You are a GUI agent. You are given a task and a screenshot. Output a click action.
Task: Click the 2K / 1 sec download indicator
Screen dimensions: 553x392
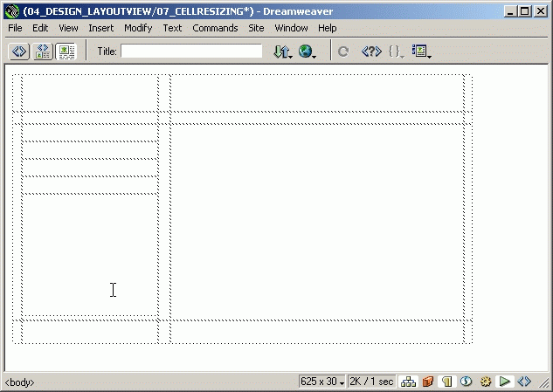tap(371, 382)
